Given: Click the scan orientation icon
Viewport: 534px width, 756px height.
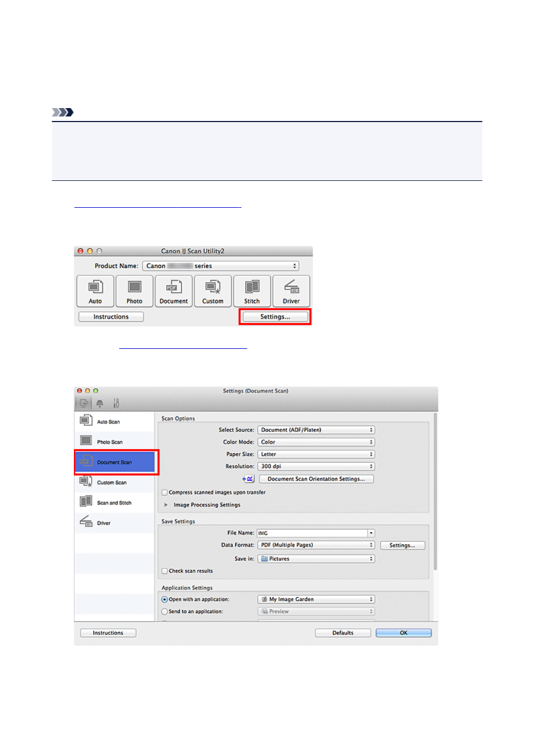Looking at the screenshot, I should coord(249,479).
